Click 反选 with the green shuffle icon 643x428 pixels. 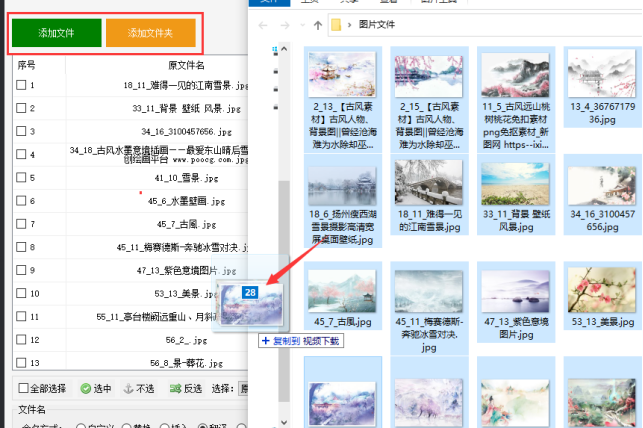point(186,389)
